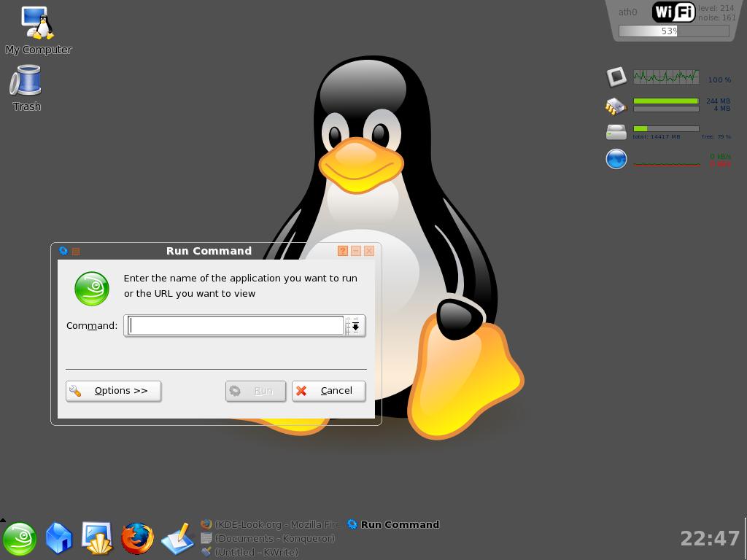Image resolution: width=747 pixels, height=560 pixels.
Task: Expand Options >> in the Run dialog
Action: (113, 391)
